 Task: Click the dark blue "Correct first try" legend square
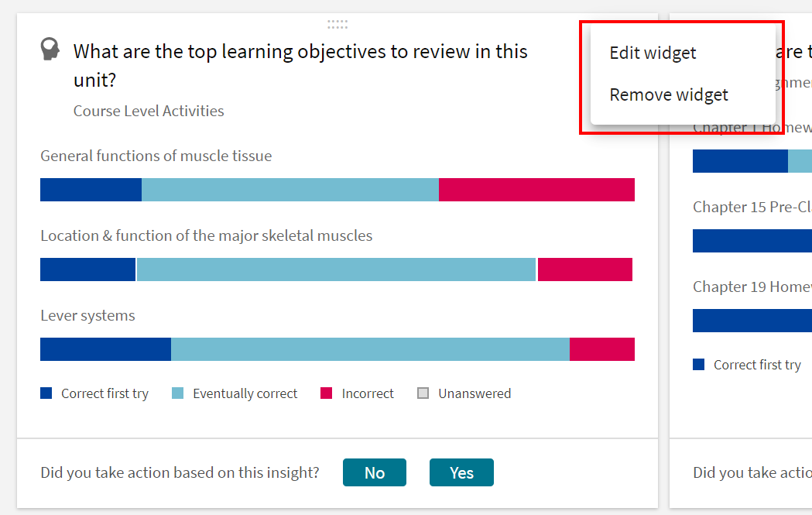click(x=45, y=393)
